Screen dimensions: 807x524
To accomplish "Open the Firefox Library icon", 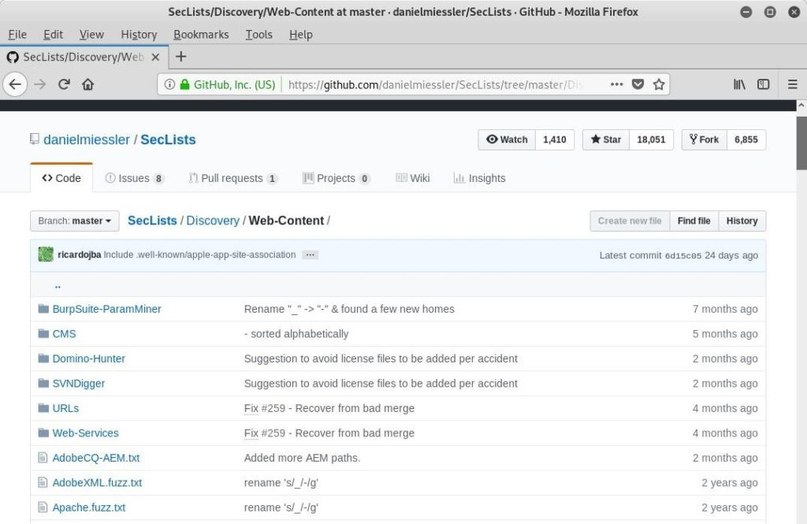I will 739,85.
